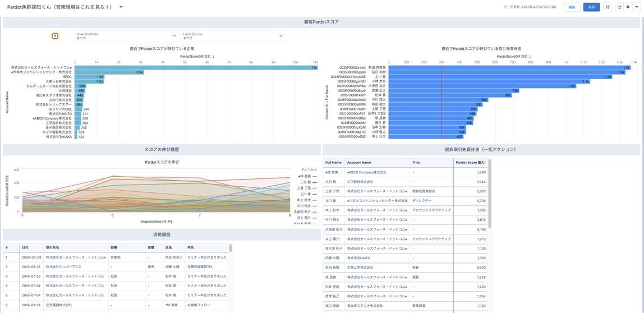Click the 上川 香 legend color swatch

point(315,194)
